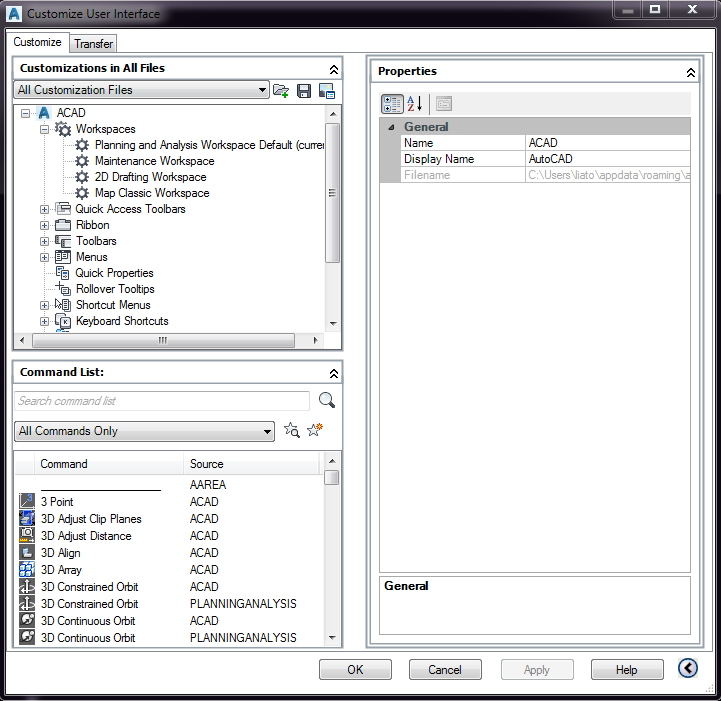Select the 3D Continuous Orbit PLANNINGANALYSIS row
The image size is (721, 701).
[169, 638]
